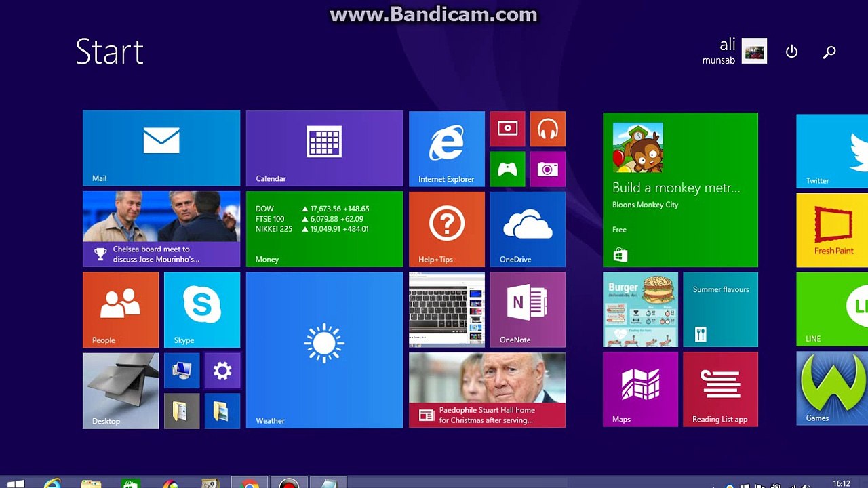Open the Windows Store taskbar icon
The width and height of the screenshot is (868, 488).
click(x=130, y=483)
